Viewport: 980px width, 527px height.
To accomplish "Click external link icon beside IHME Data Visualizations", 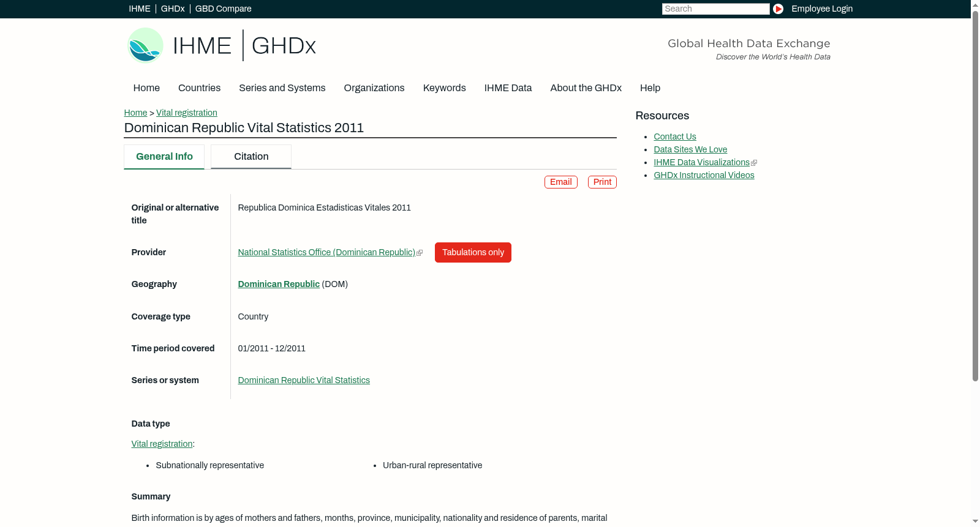I will [754, 163].
